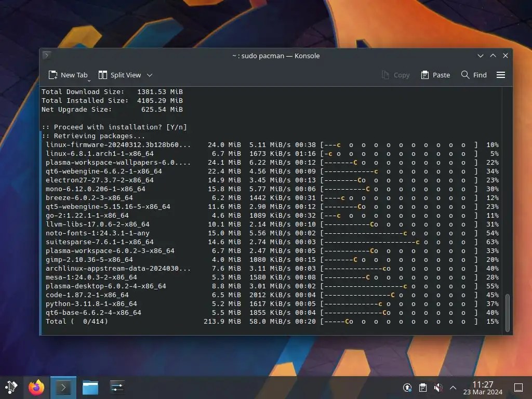Click the llvm-libs-17.0.6-2 package name
This screenshot has width=532, height=399.
98,224
